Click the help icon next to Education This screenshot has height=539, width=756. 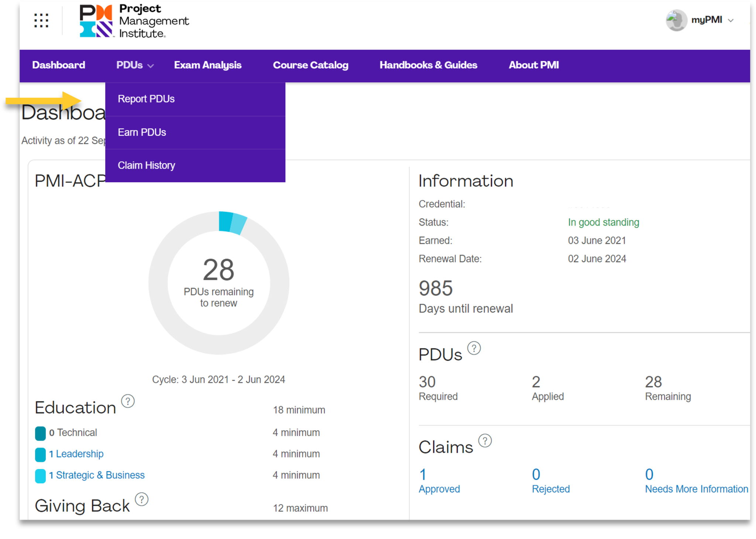coord(128,401)
